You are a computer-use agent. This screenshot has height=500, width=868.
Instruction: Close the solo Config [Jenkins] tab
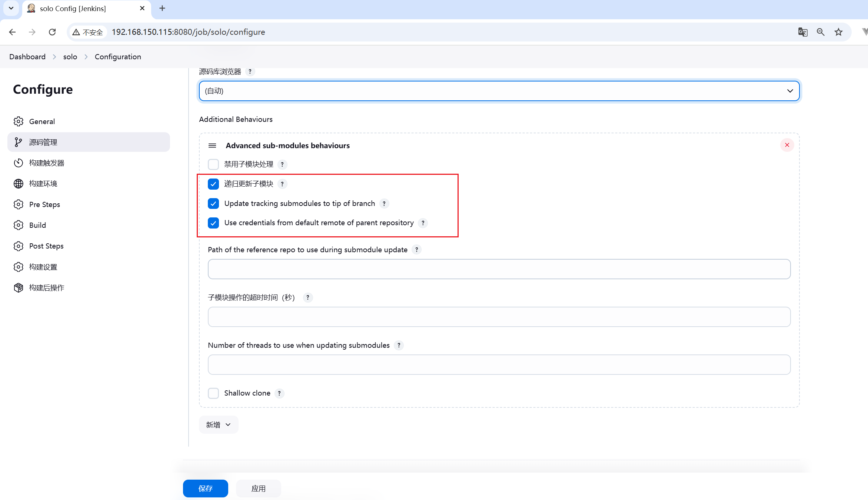[x=142, y=8]
